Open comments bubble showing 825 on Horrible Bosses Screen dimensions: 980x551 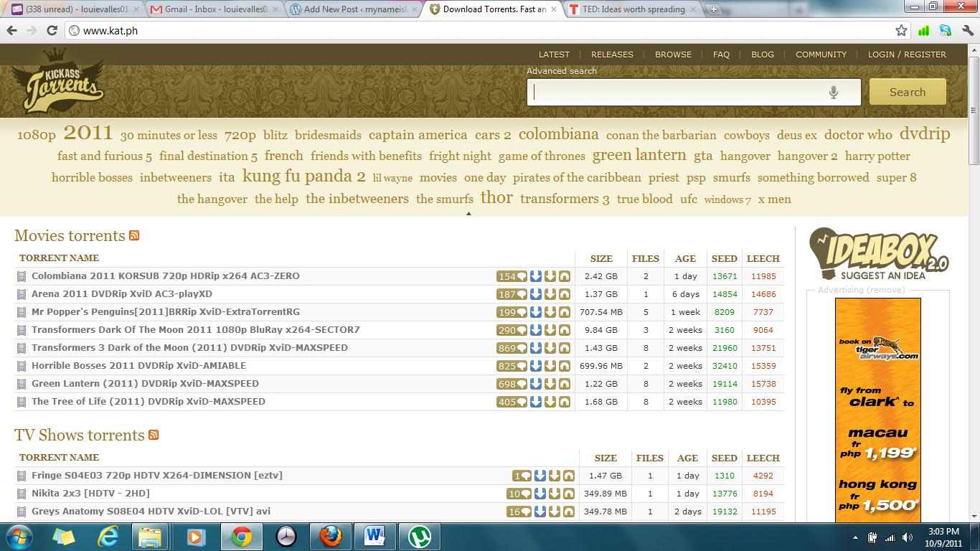(511, 366)
